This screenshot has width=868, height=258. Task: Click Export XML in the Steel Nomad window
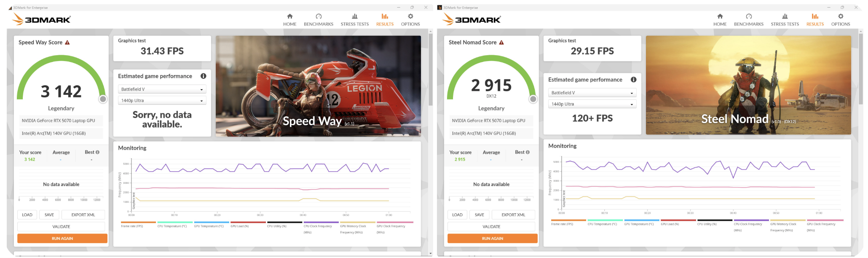pyautogui.click(x=513, y=215)
